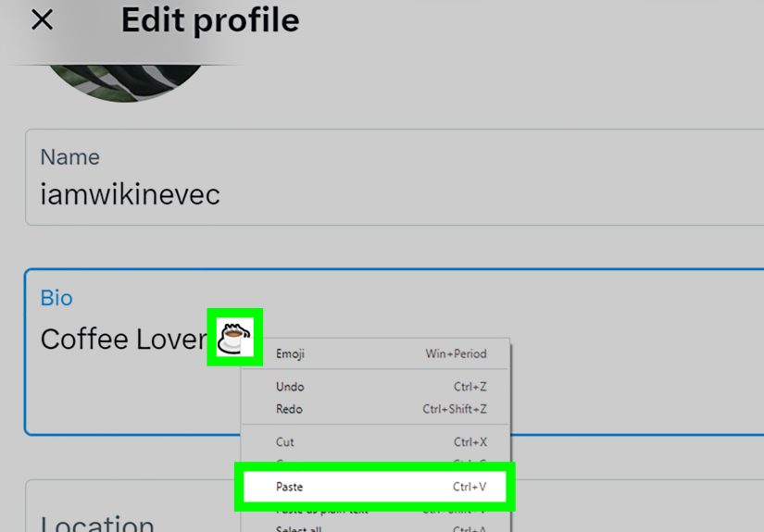The height and width of the screenshot is (532, 764).
Task: Click the coffee cup emoji in Bio
Action: 235,338
